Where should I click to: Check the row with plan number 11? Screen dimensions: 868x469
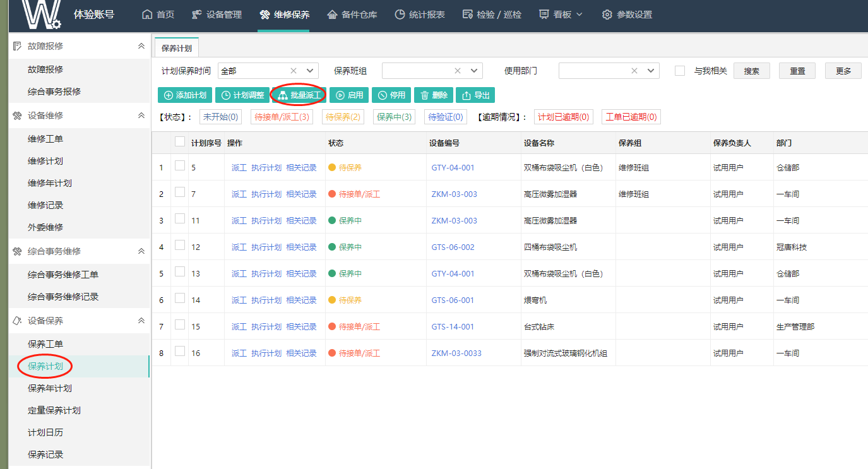[180, 218]
